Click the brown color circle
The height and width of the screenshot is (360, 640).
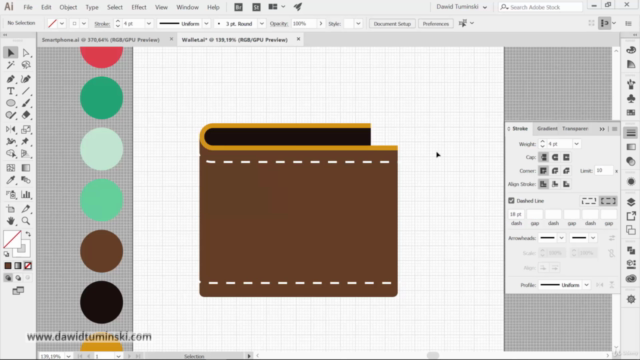pos(102,251)
